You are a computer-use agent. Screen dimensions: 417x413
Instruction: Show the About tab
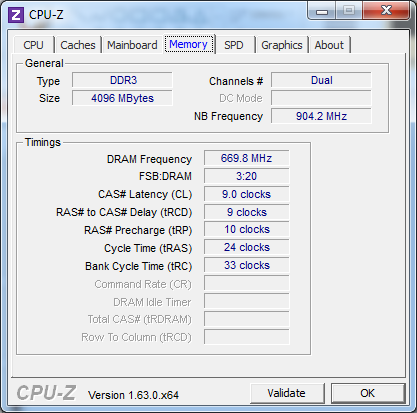coord(329,45)
